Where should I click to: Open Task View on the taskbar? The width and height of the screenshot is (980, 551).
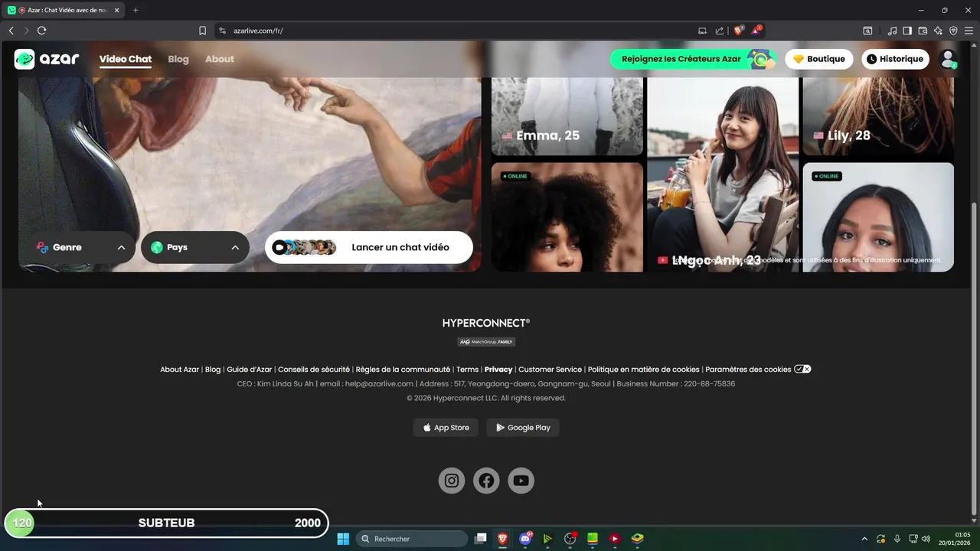point(481,539)
